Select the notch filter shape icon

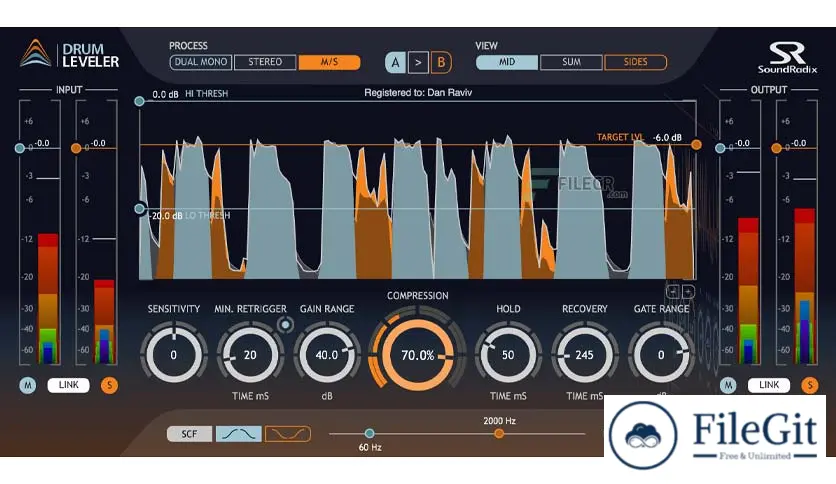pos(287,434)
